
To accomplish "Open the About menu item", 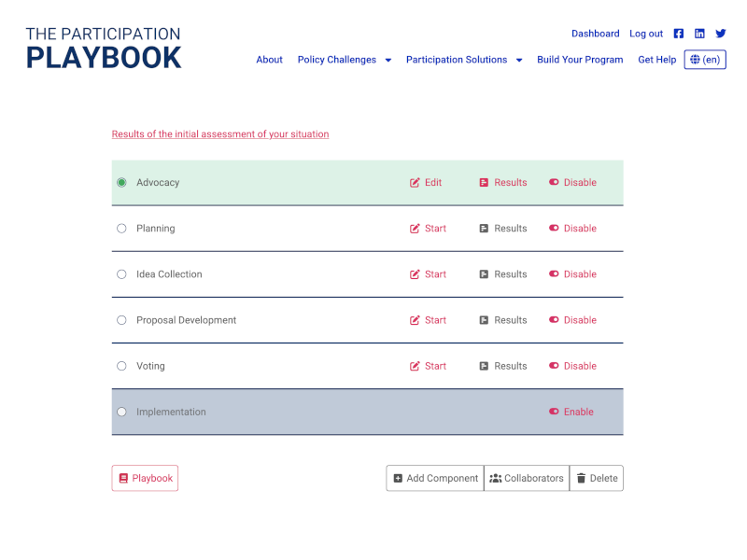I will 269,59.
